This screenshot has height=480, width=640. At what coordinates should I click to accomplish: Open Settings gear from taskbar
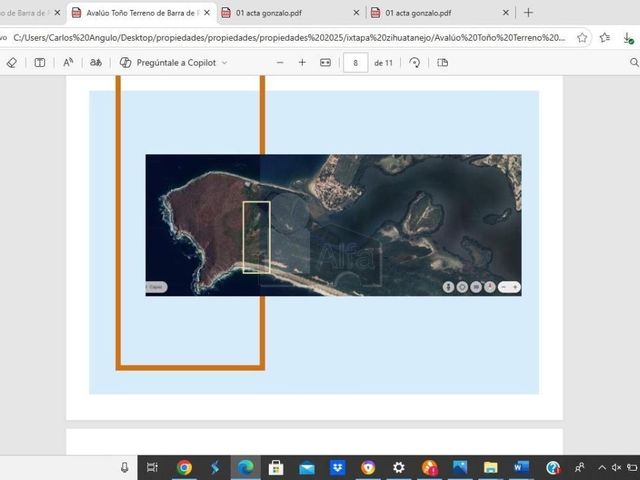pos(398,467)
